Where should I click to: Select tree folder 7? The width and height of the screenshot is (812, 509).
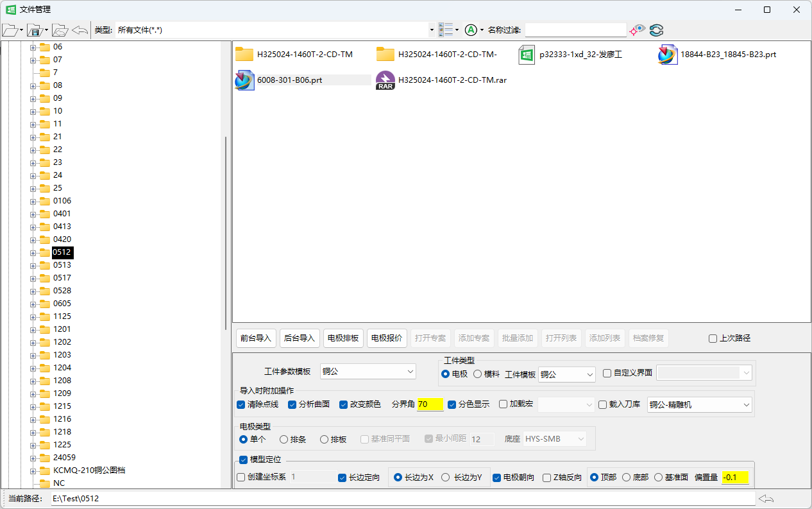55,73
